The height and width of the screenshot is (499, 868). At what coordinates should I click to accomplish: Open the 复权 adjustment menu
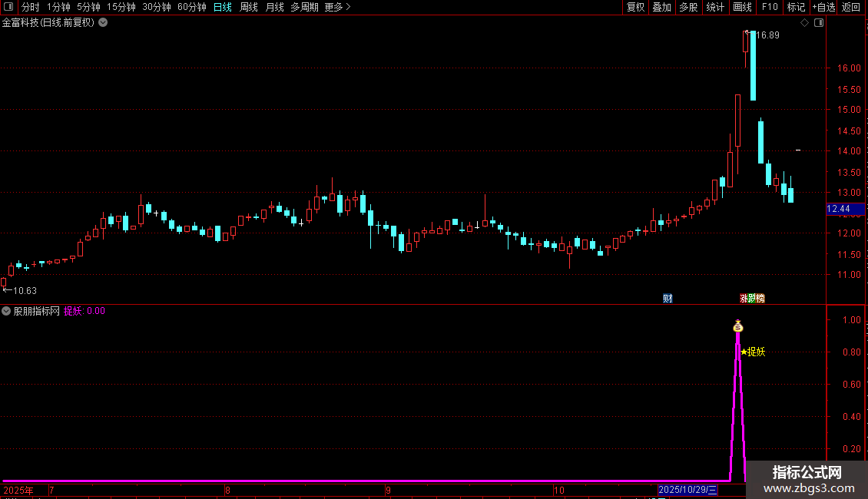tap(635, 7)
